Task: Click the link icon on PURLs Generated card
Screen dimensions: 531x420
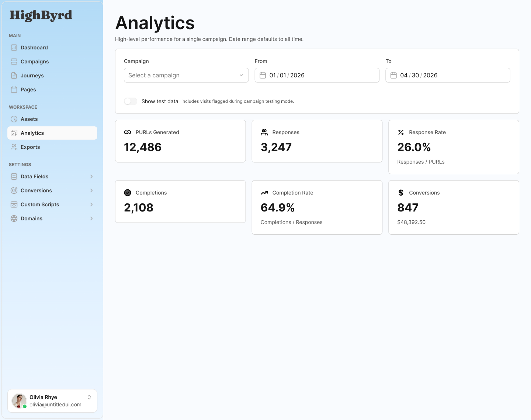Action: (x=128, y=132)
